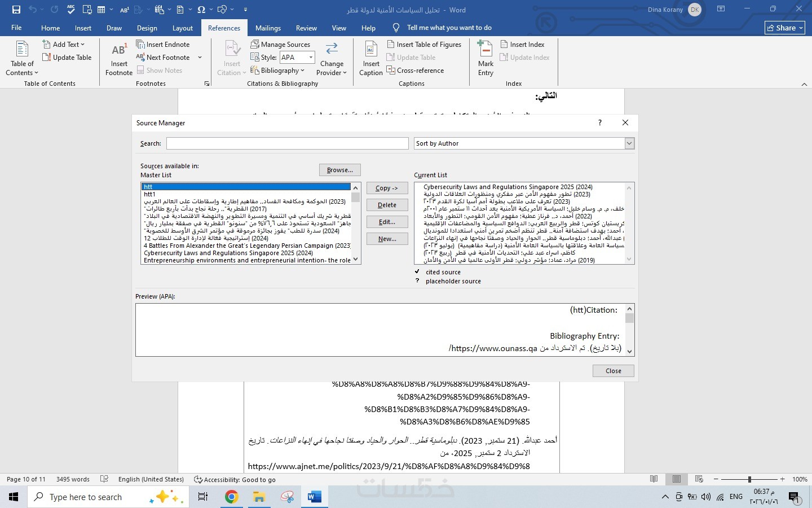This screenshot has height=508, width=812.
Task: Switch to the Mailings tab
Action: [x=268, y=28]
